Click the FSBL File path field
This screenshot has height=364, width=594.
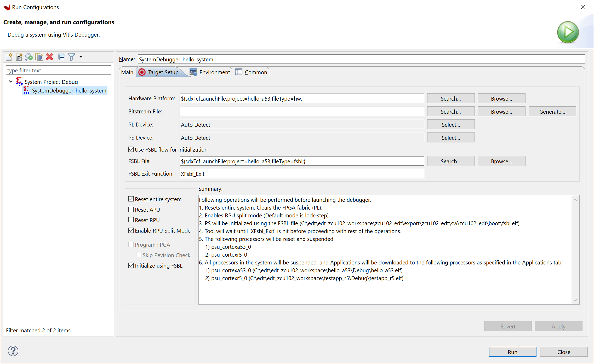coord(302,161)
